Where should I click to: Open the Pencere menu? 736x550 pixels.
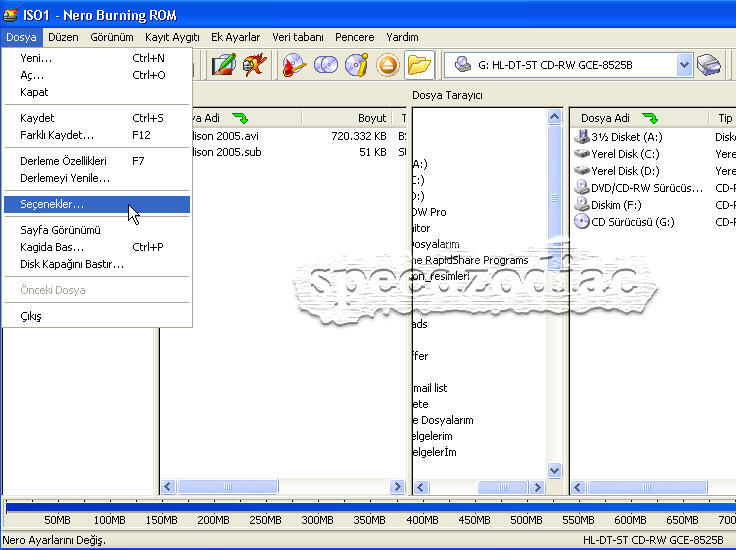354,37
